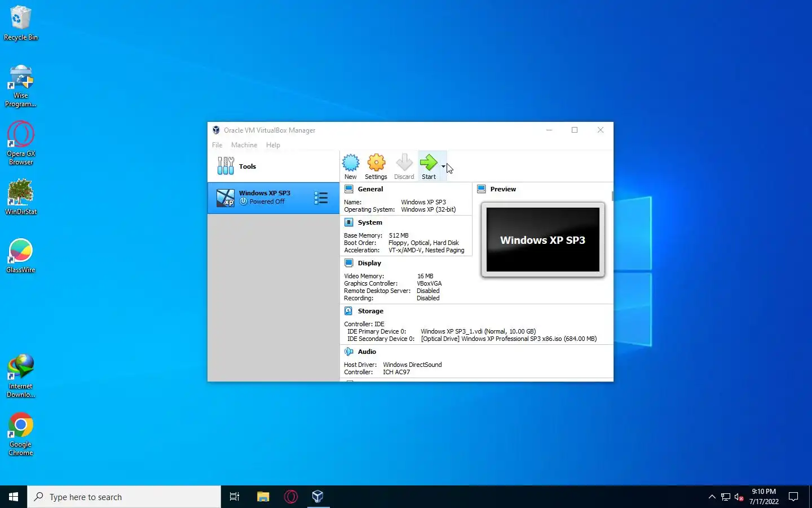Image resolution: width=812 pixels, height=508 pixels.
Task: Click the Audio section speaker icon
Action: click(x=349, y=352)
